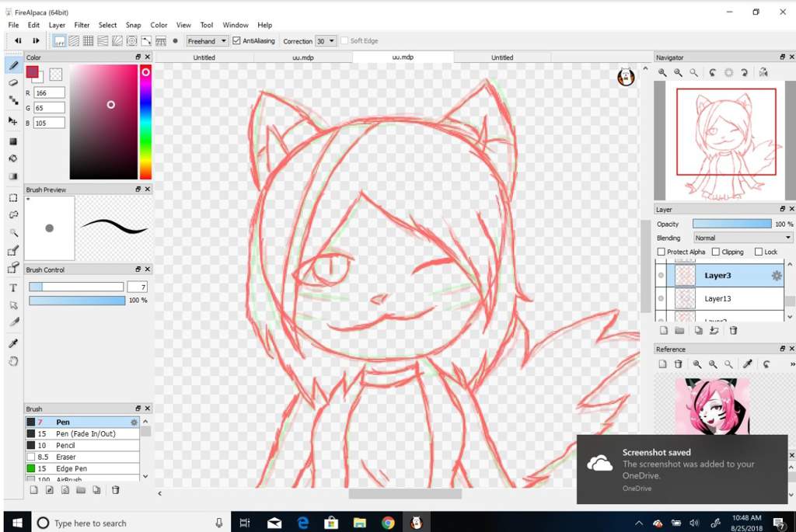Delete the layer with the Layer panel trash icon
Image resolution: width=796 pixels, height=532 pixels.
(x=733, y=331)
